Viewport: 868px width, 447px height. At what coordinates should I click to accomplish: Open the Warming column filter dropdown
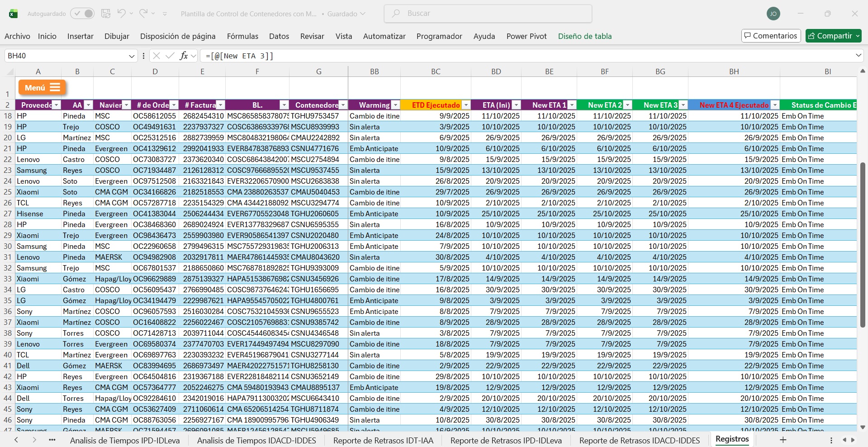point(395,105)
